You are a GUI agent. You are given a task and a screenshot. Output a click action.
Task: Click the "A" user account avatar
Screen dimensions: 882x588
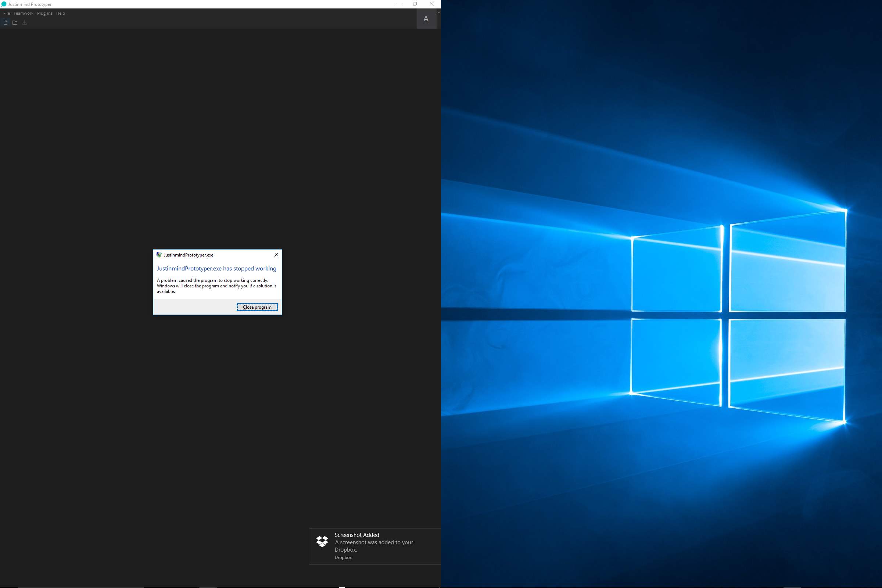click(x=426, y=19)
